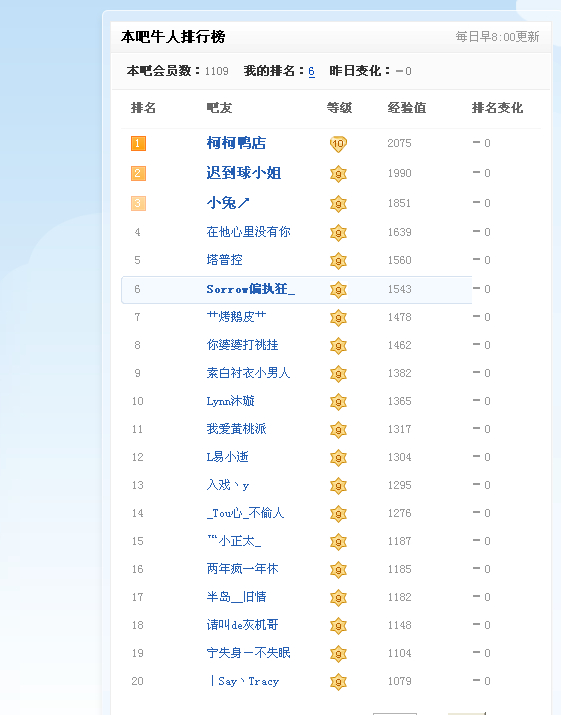Open 丨Say丶Tracy user link

click(244, 681)
